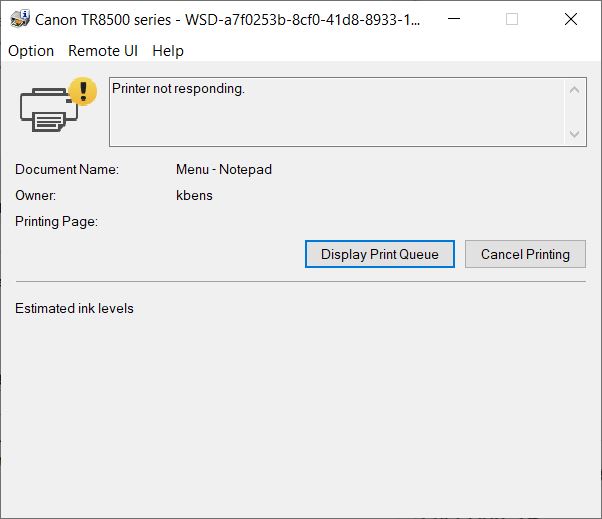The image size is (602, 519).
Task: Click the Canon printer icon in title bar
Action: click(x=18, y=19)
